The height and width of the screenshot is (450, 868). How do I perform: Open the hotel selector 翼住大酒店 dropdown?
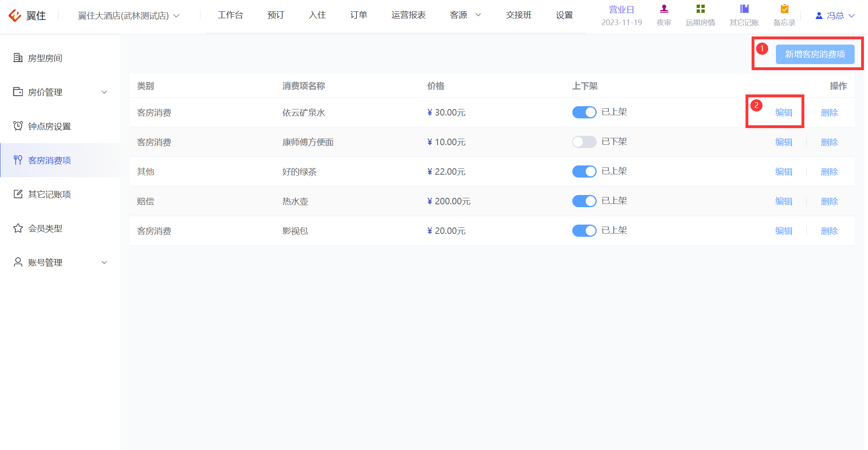129,16
